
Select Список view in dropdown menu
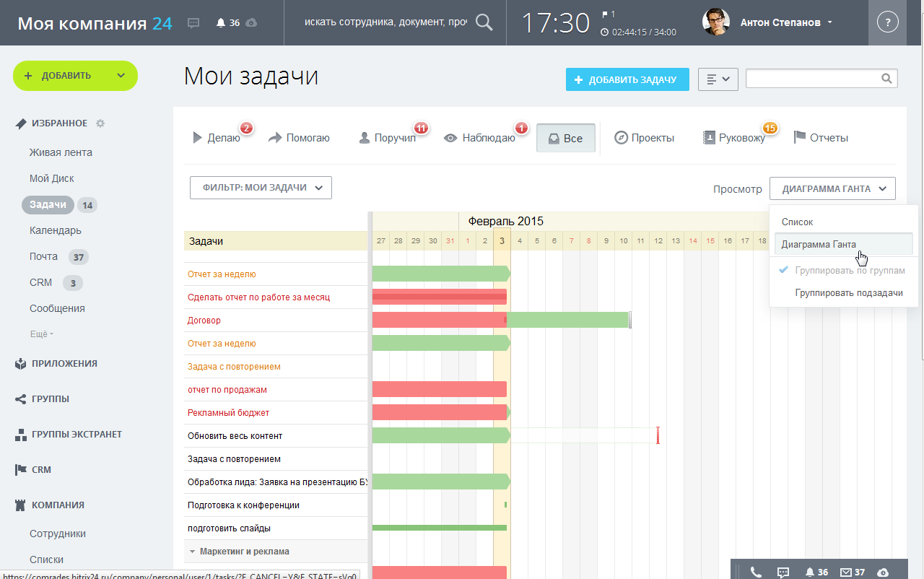(x=797, y=222)
